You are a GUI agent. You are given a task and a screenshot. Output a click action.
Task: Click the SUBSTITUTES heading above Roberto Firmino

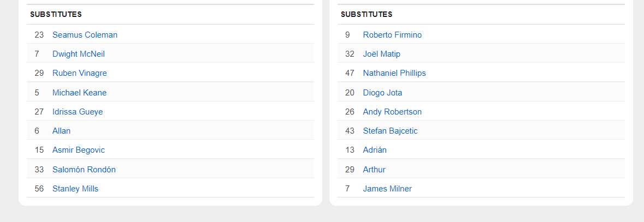[x=367, y=14]
